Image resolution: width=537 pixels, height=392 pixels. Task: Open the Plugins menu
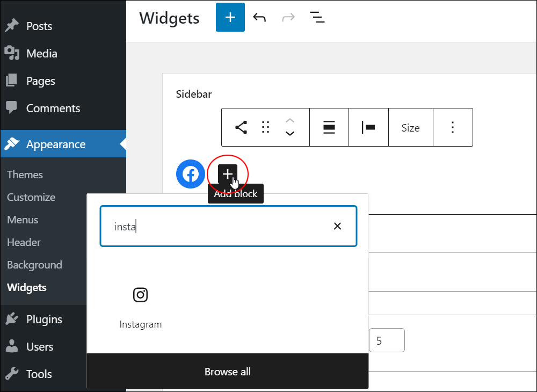[x=44, y=319]
